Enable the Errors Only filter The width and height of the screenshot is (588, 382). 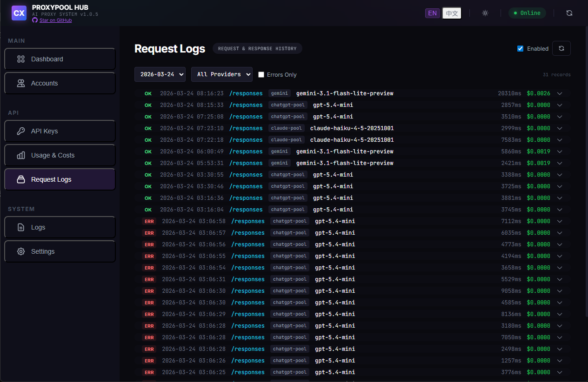[261, 74]
